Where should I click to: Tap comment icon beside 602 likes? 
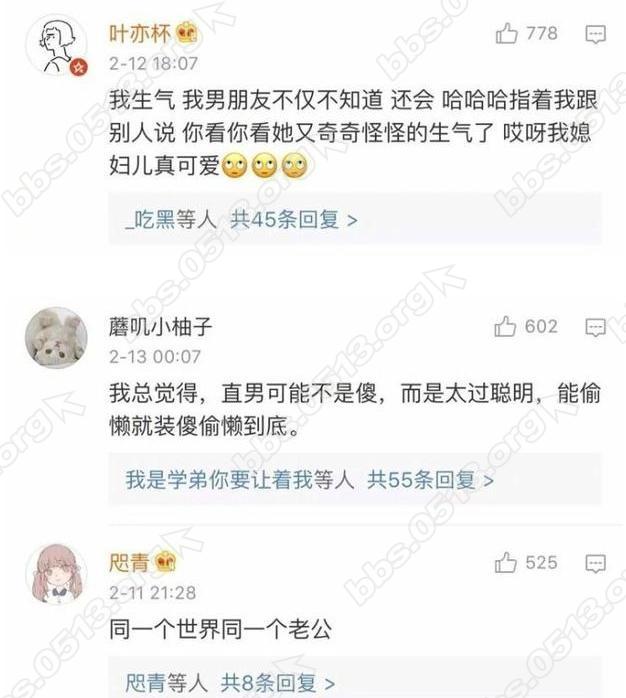(x=595, y=327)
